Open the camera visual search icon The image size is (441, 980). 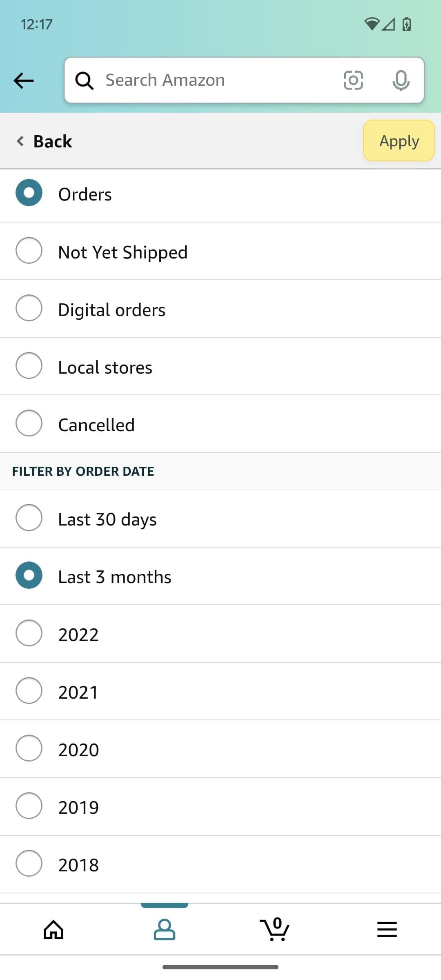point(354,80)
